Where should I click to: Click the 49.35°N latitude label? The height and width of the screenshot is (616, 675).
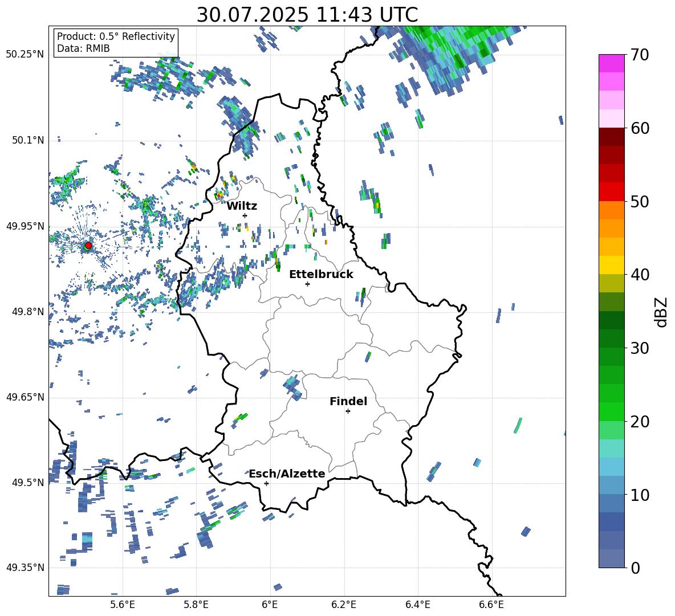(25, 568)
